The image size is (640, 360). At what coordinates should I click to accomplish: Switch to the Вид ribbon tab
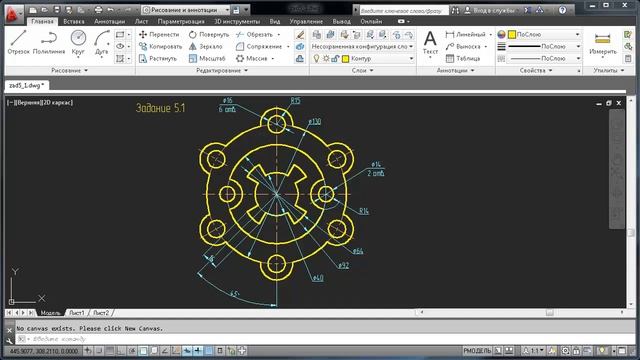275,21
